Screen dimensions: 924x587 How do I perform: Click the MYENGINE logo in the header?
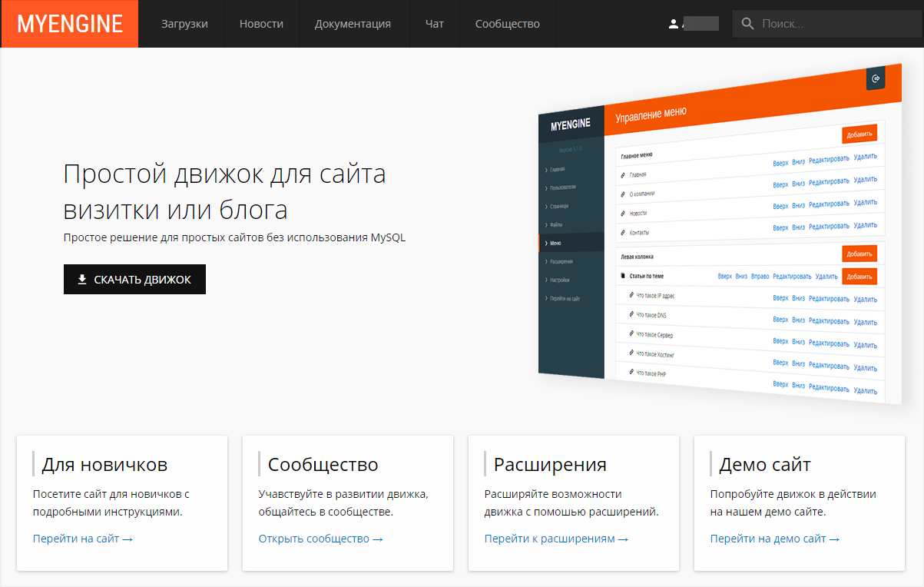69,24
